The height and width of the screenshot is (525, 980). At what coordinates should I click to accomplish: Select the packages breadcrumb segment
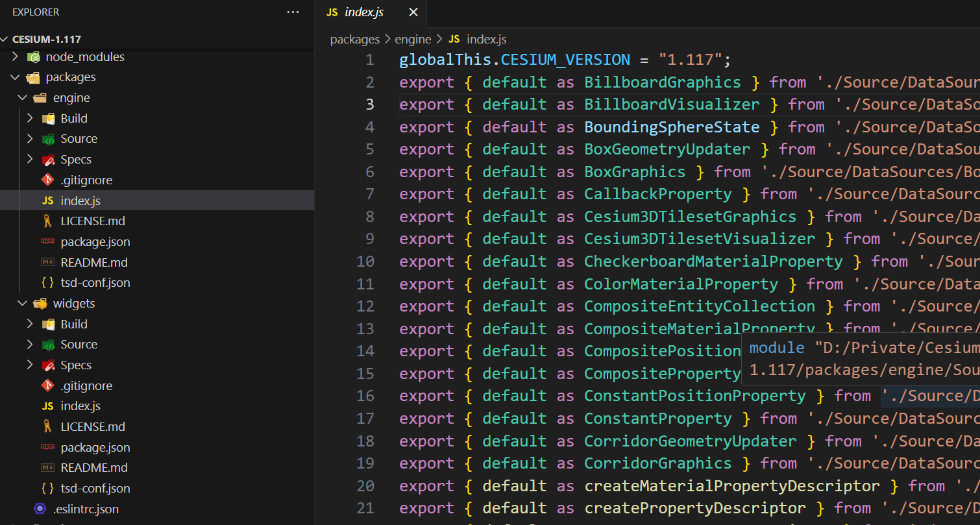click(355, 40)
